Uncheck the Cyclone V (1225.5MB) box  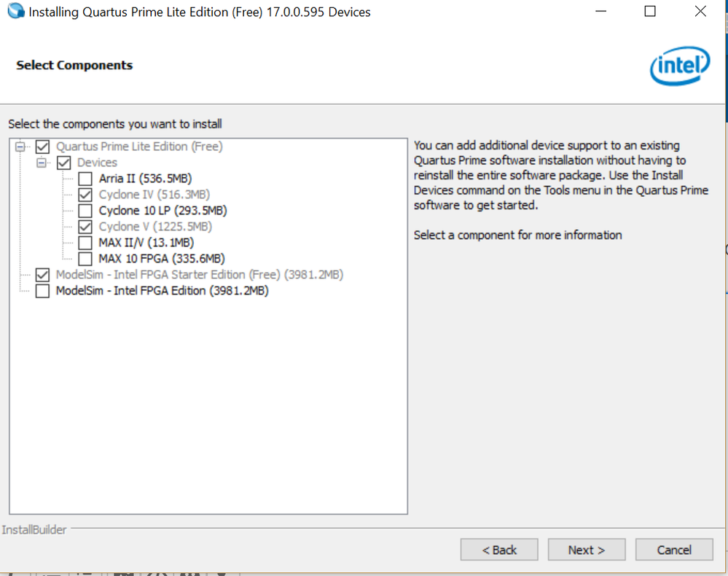85,227
